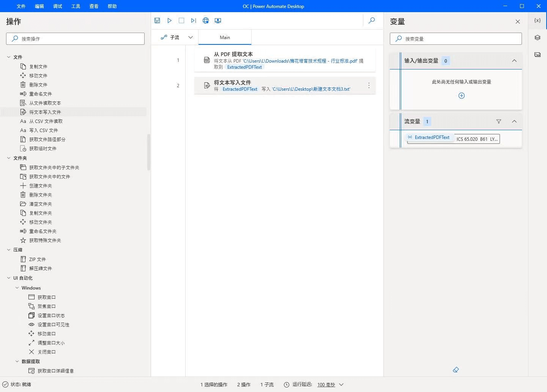
Task: Click the Stop flow square icon
Action: click(x=181, y=20)
